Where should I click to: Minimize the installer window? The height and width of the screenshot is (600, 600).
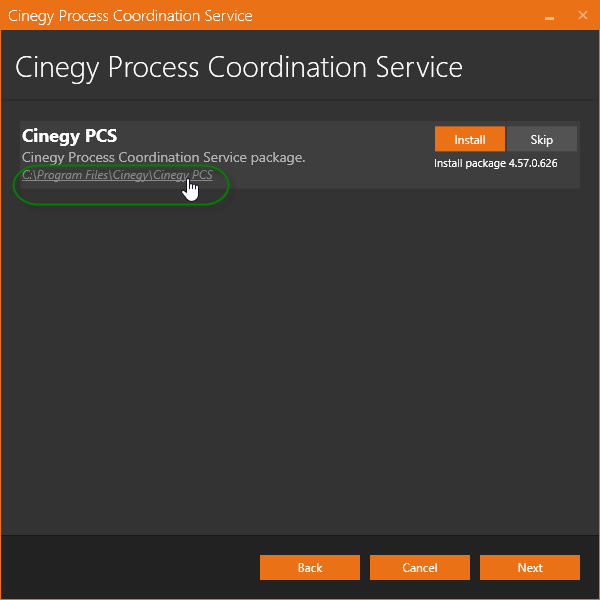(x=549, y=17)
